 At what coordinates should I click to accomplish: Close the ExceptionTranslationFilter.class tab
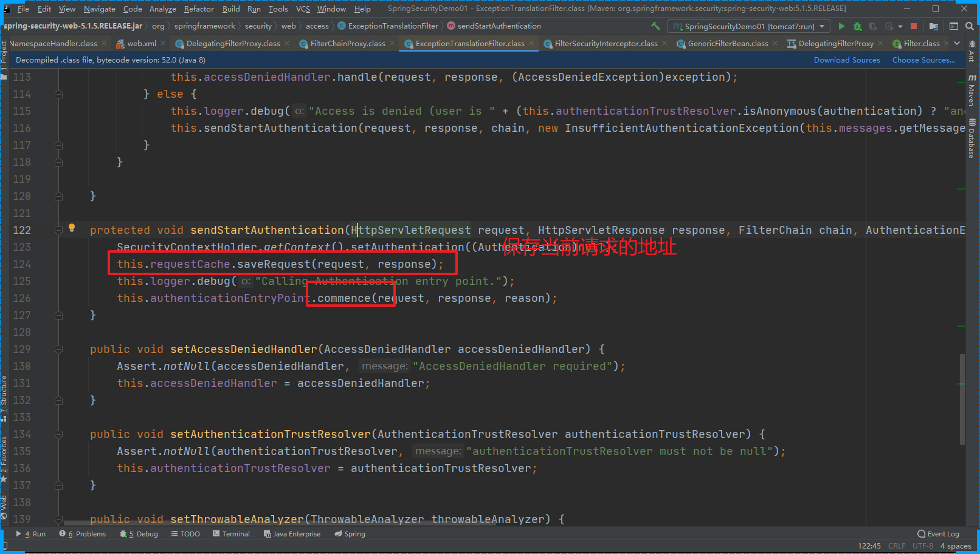pyautogui.click(x=531, y=43)
